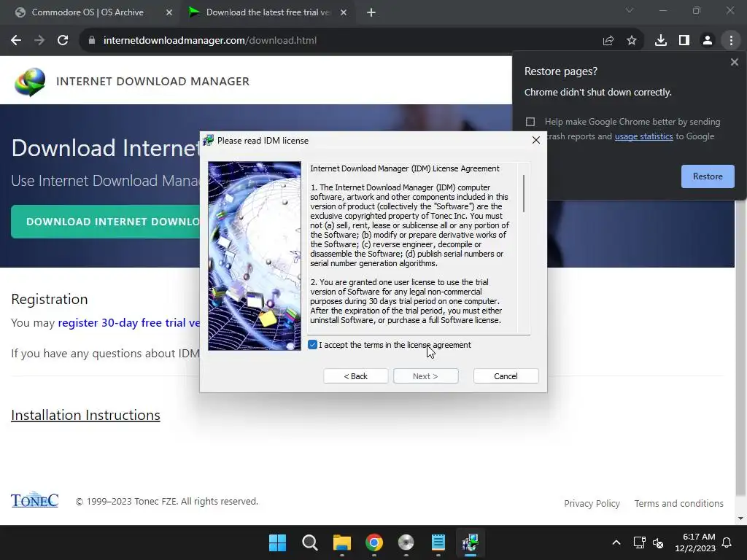Click the Tonec logo in footer
The height and width of the screenshot is (560, 747).
pos(35,500)
